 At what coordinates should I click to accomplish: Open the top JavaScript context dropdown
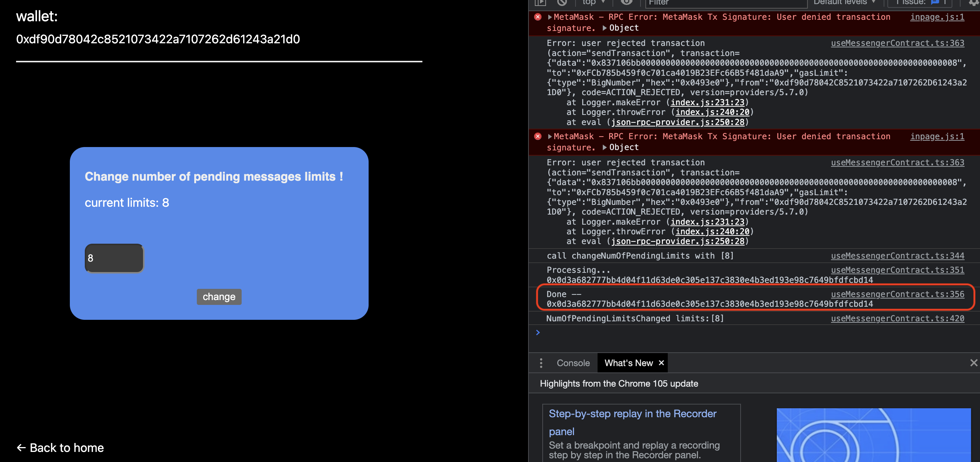coord(593,2)
